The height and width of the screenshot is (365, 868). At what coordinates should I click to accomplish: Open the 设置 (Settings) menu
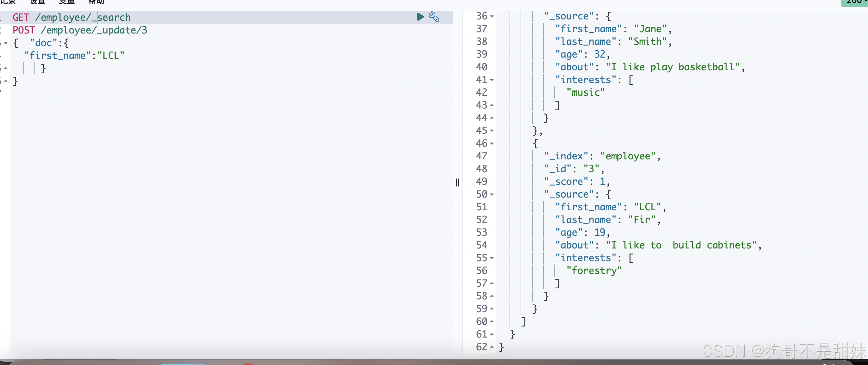[x=37, y=2]
